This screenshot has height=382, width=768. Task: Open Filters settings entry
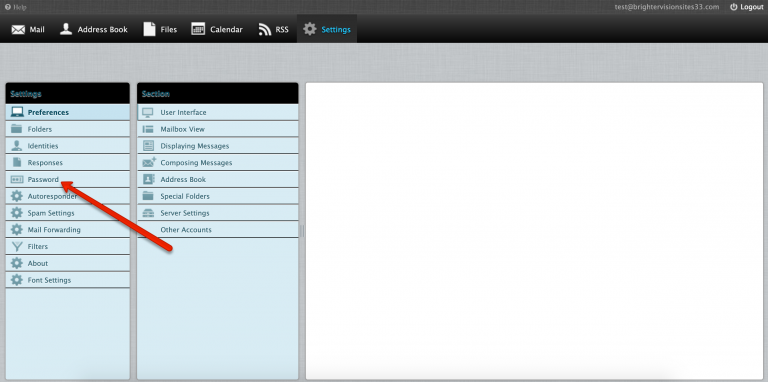coord(68,246)
